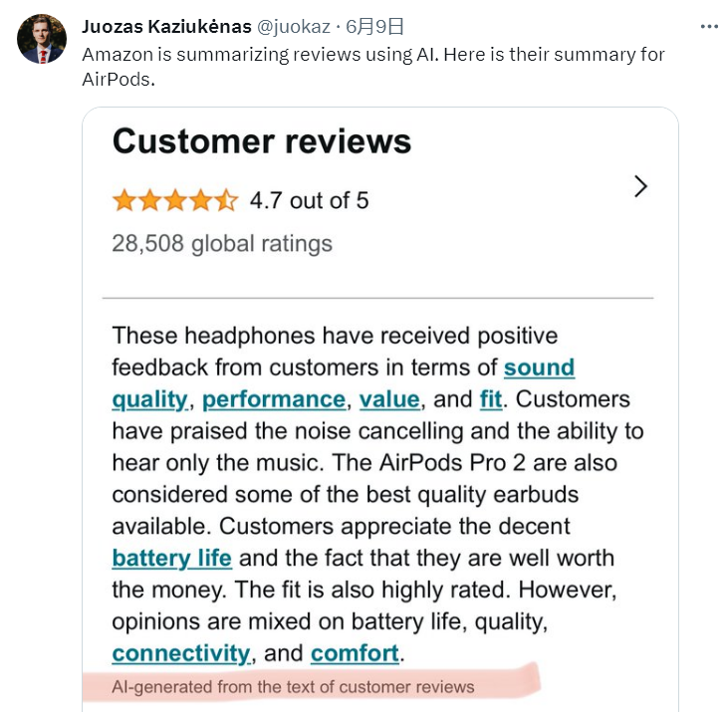
Task: Click Juozas Kaziukėnas's profile avatar
Action: 42,39
